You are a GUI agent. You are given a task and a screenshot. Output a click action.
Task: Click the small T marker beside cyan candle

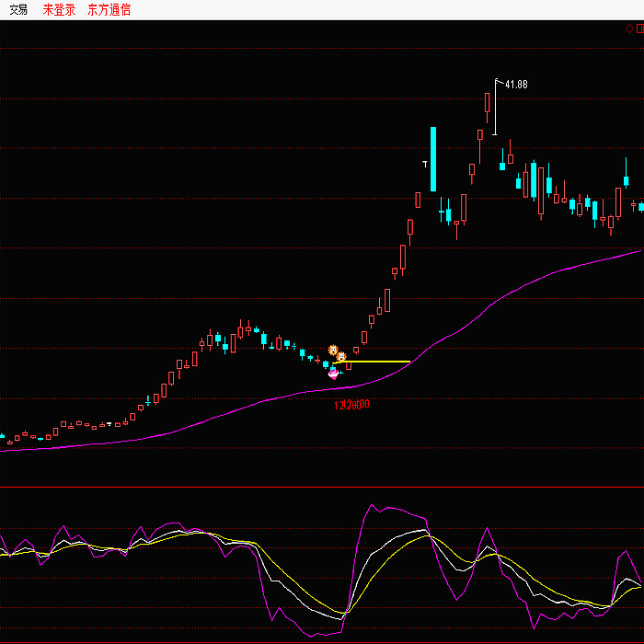click(425, 164)
